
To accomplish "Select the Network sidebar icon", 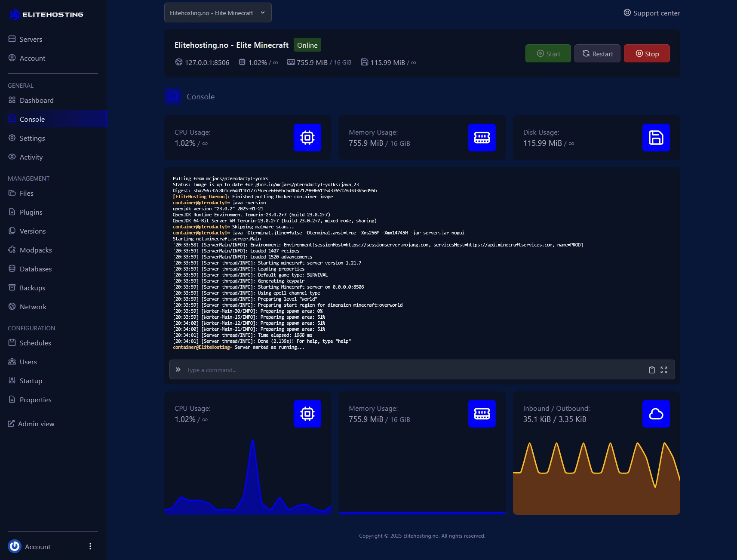I will click(x=12, y=307).
